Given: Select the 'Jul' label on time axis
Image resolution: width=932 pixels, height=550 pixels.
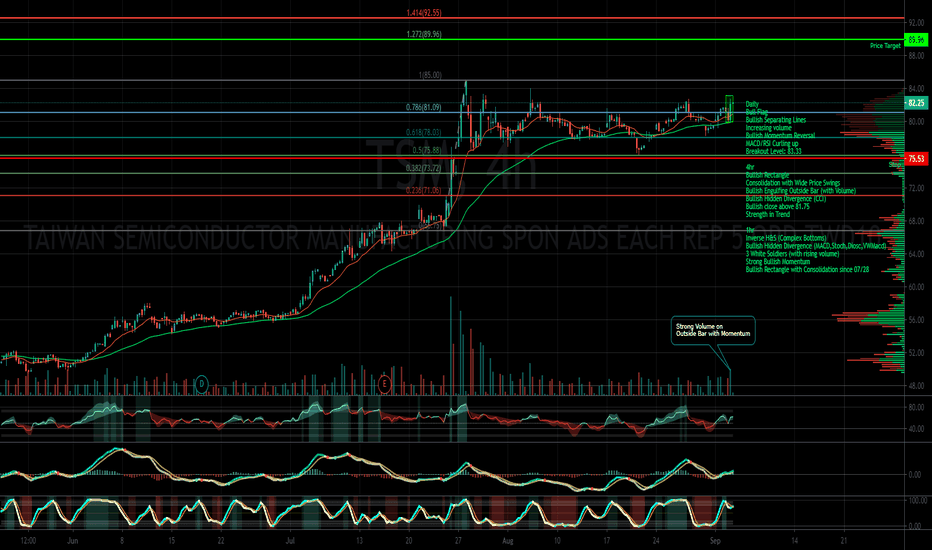Looking at the screenshot, I should 290,540.
